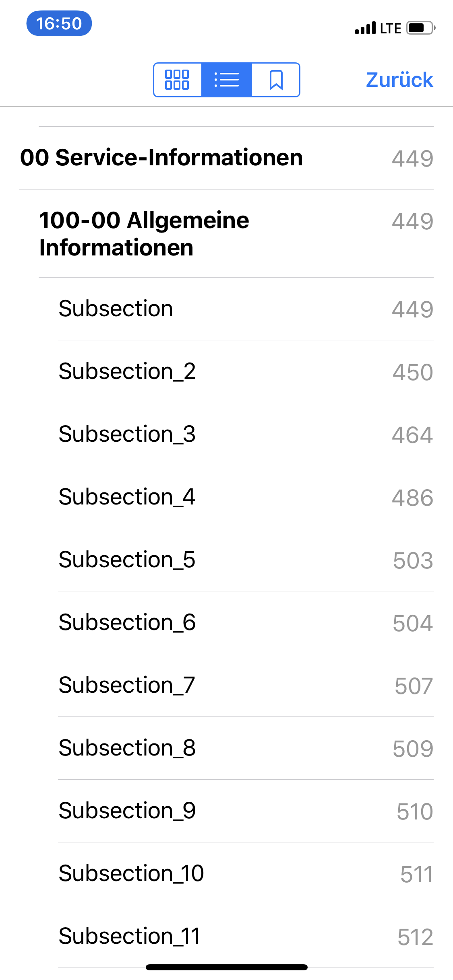Select Subsection_5 entry
453x980 pixels.
coord(127,560)
